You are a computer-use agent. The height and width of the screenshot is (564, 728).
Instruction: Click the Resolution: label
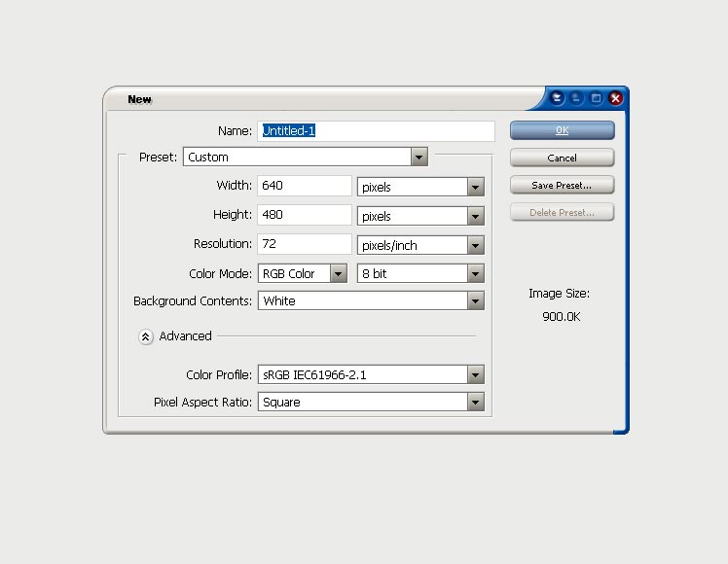point(223,244)
